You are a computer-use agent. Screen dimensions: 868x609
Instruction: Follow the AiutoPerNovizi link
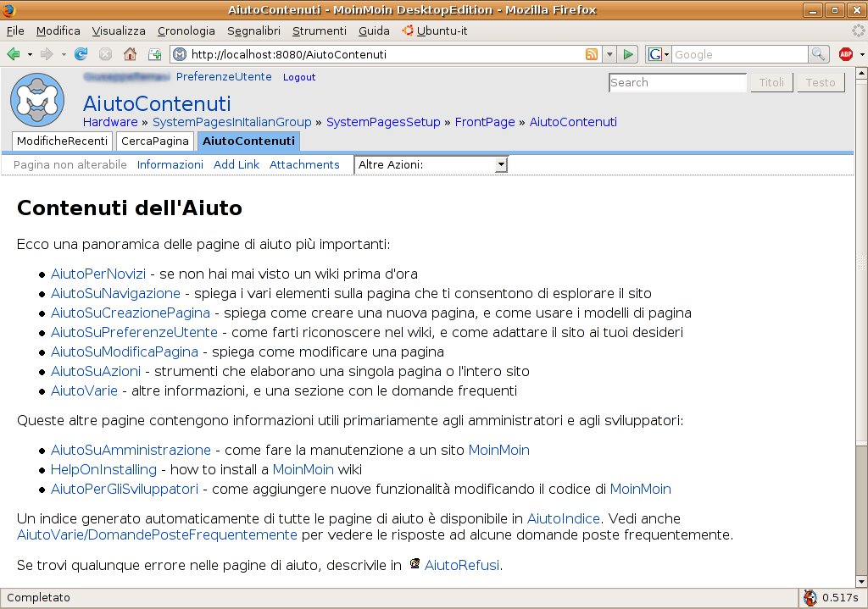[98, 274]
